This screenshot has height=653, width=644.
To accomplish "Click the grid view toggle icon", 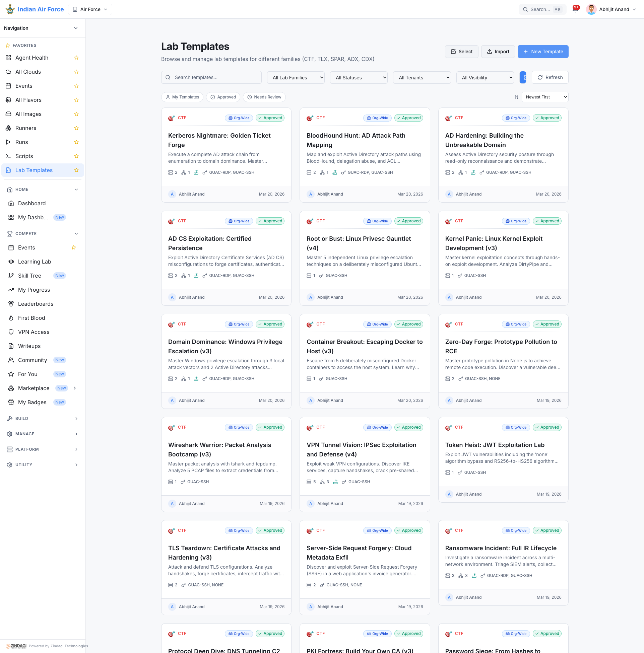I will click(x=523, y=77).
